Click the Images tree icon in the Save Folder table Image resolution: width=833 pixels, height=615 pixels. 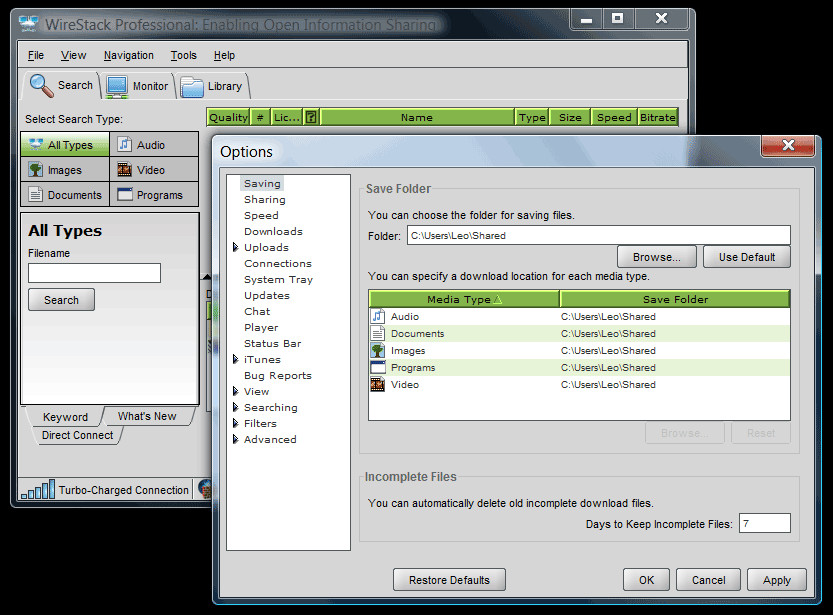378,351
